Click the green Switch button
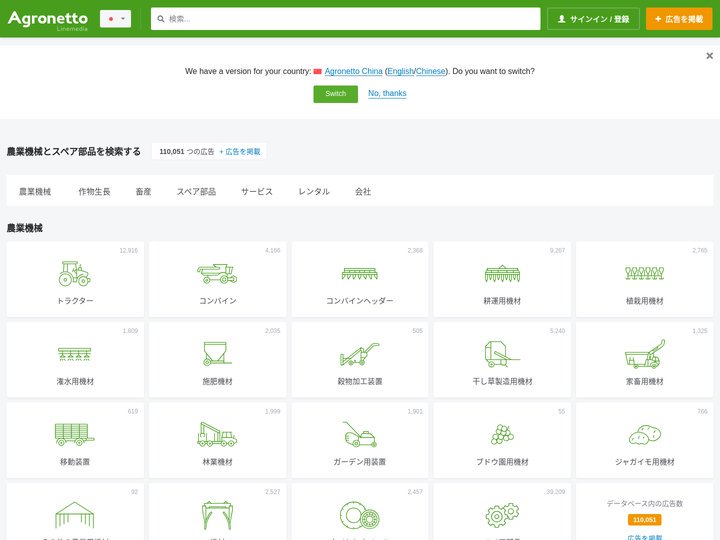720x540 pixels. [336, 94]
